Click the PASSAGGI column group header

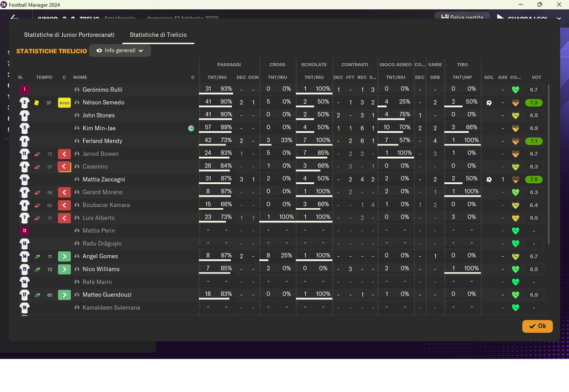point(229,65)
